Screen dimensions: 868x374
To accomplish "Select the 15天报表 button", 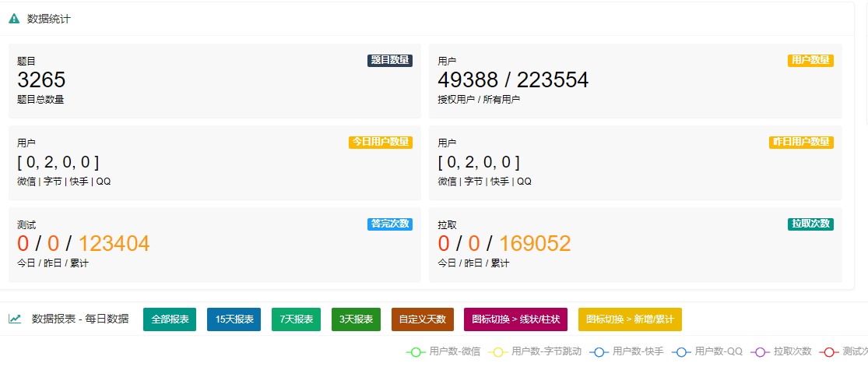I will (x=234, y=319).
